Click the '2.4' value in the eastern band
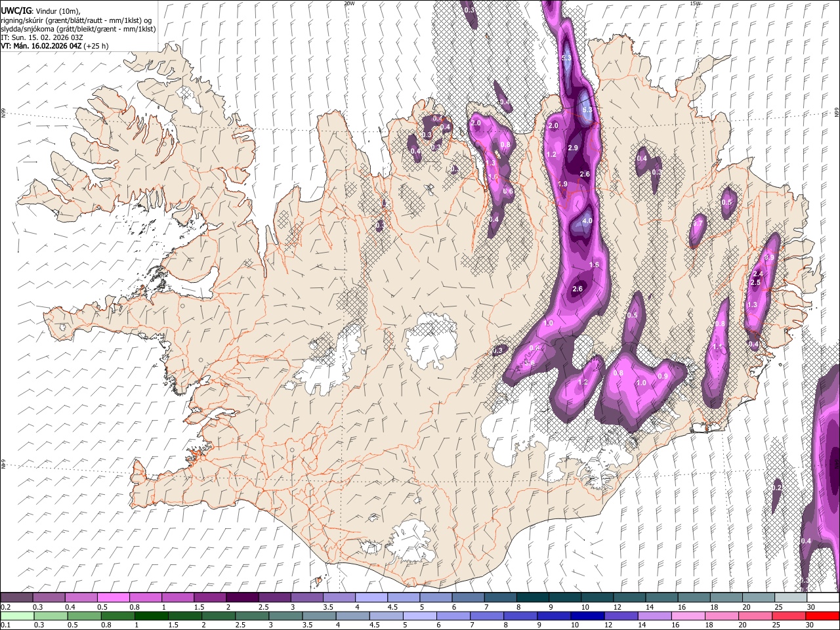 pos(758,274)
